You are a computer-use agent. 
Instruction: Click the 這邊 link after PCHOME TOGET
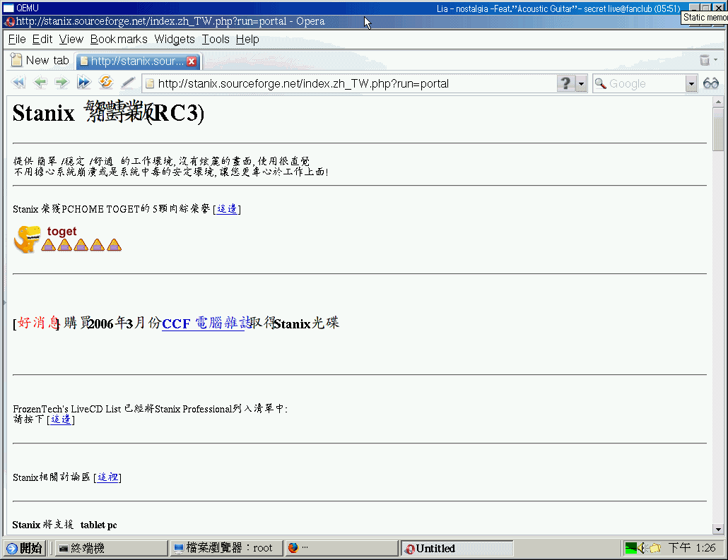[227, 209]
